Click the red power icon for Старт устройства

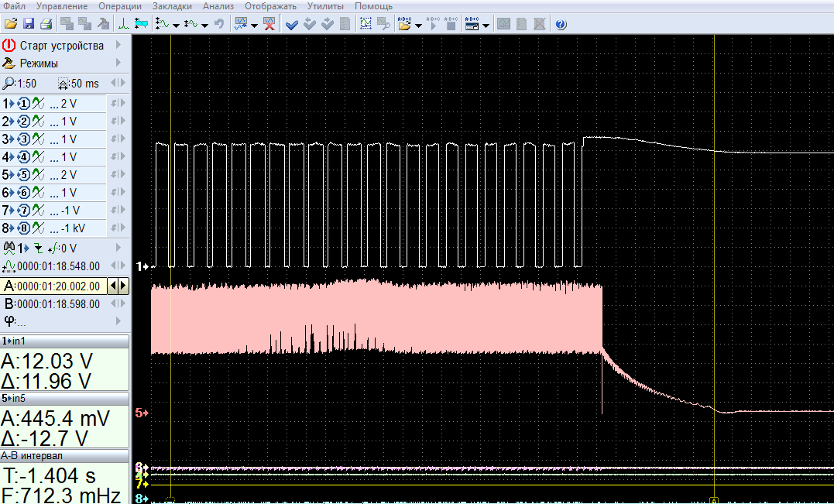pyautogui.click(x=9, y=46)
